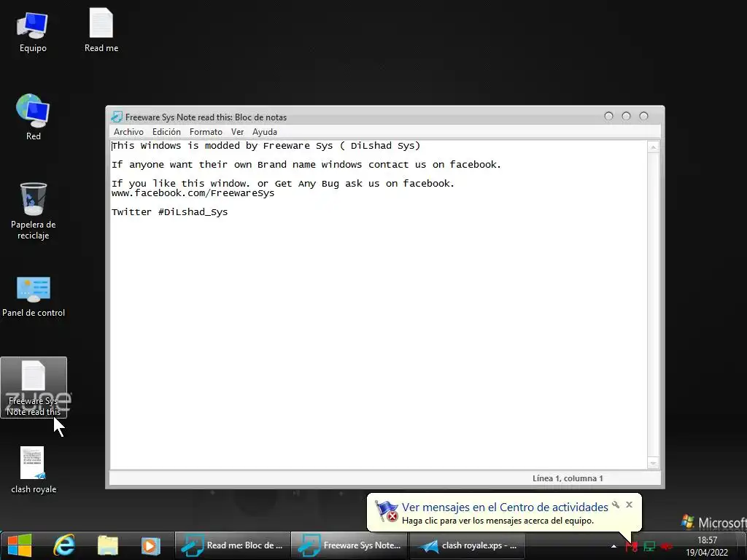This screenshot has width=747, height=560.
Task: Click 'If you like this window' line
Action: (x=283, y=183)
